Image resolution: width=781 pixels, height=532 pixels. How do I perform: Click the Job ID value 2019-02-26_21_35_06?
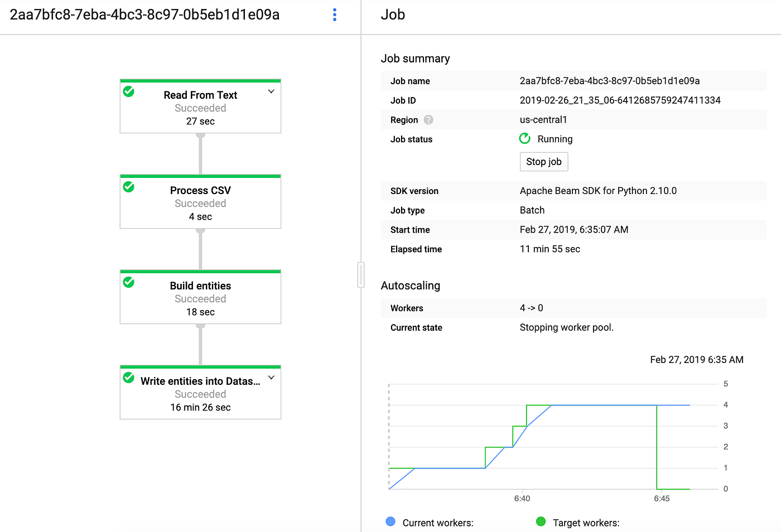click(x=620, y=100)
